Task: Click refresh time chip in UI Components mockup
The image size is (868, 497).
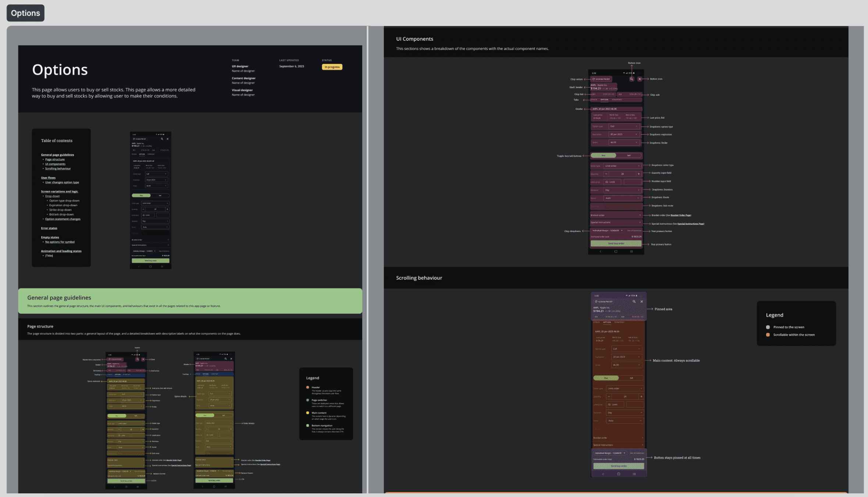Action: [x=601, y=79]
